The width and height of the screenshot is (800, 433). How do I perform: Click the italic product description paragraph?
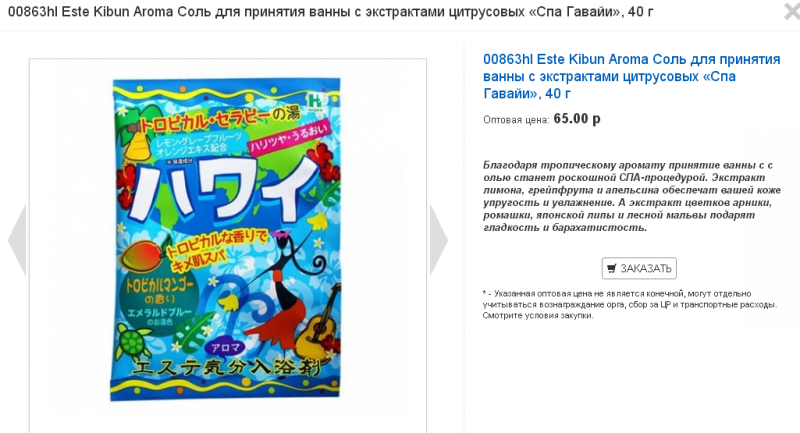click(632, 196)
